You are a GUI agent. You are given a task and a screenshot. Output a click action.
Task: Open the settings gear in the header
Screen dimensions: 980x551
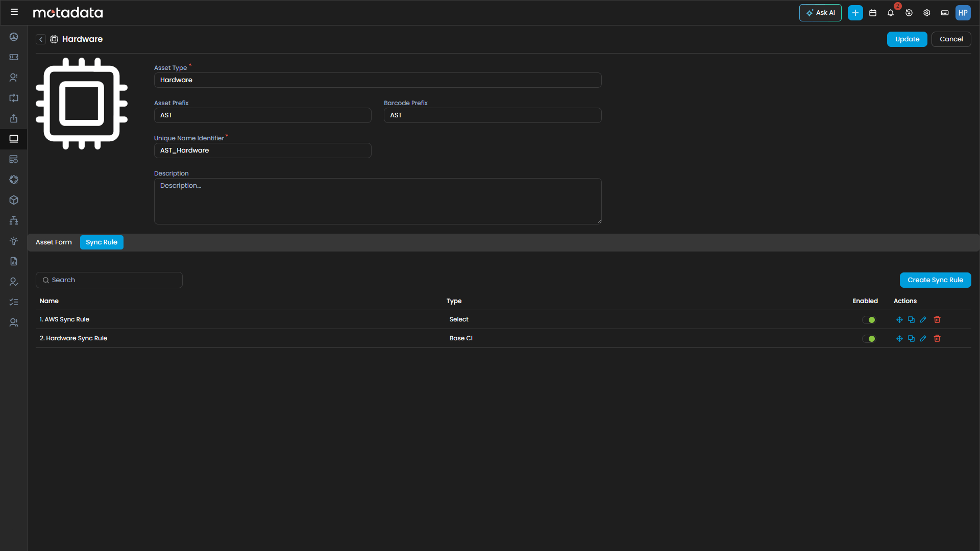927,13
